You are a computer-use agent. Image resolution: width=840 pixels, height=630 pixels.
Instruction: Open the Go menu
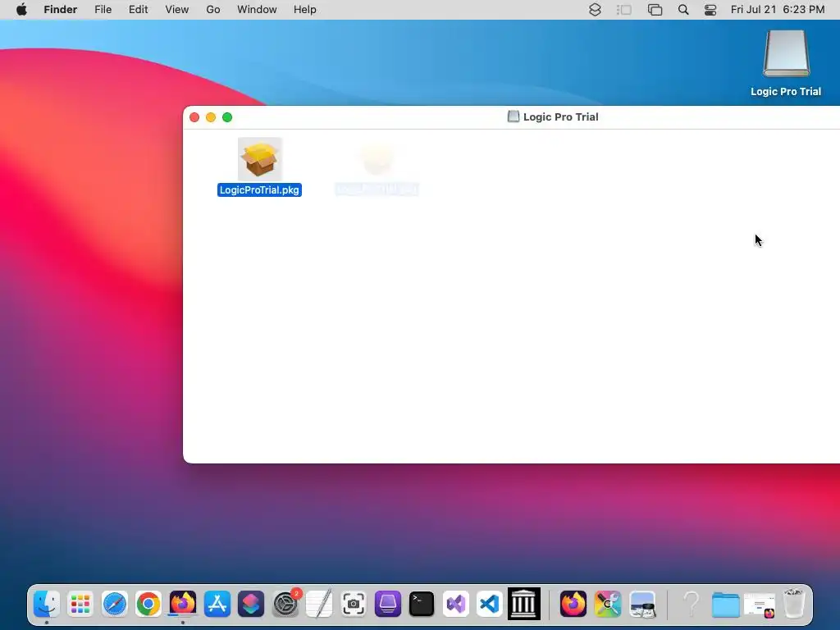click(x=213, y=10)
